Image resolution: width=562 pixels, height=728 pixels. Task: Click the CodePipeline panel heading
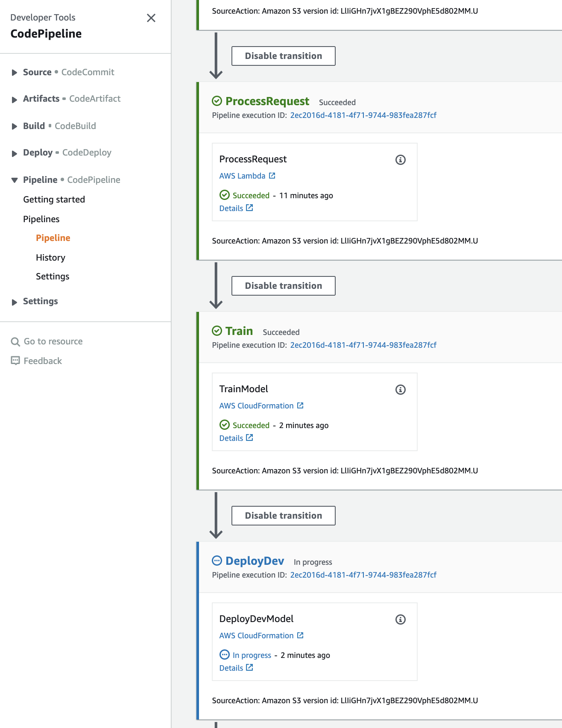[x=46, y=34]
